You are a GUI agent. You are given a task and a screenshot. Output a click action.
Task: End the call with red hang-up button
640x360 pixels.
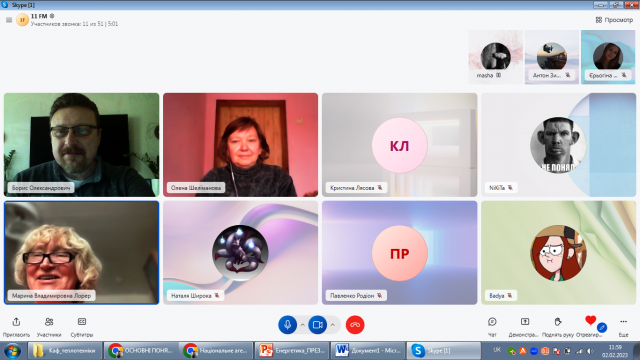pyautogui.click(x=355, y=325)
